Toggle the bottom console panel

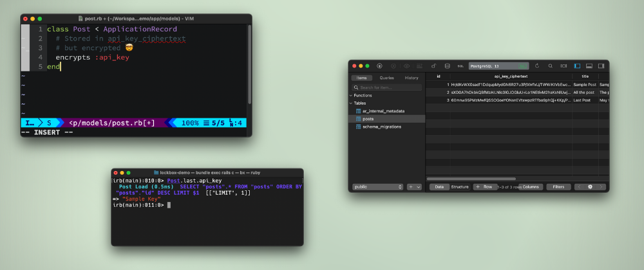point(589,66)
